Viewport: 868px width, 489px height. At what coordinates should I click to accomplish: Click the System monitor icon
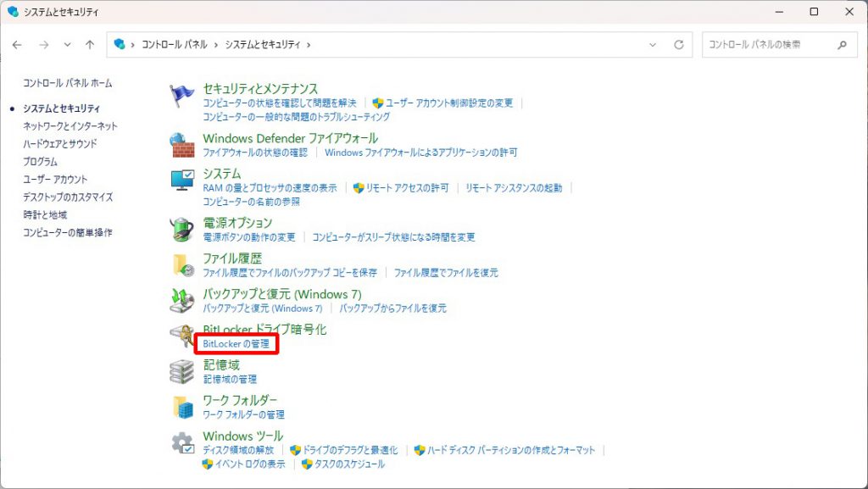182,181
